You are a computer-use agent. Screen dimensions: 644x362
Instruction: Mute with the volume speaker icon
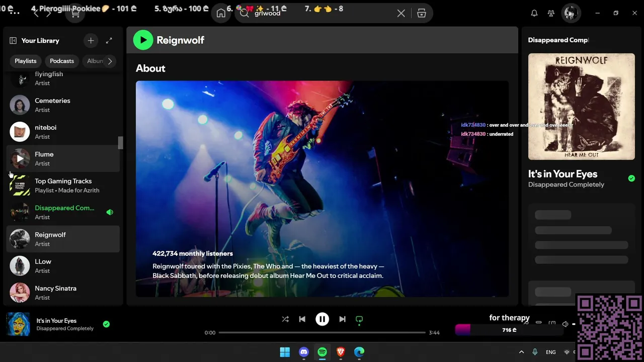[565, 324]
